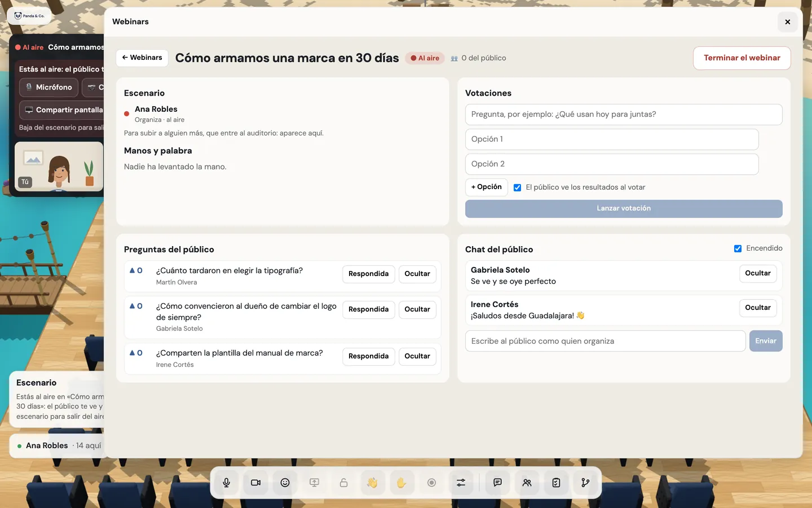Click the 'Nadie ha levantado la mano.' text
The image size is (812, 508).
tap(175, 167)
